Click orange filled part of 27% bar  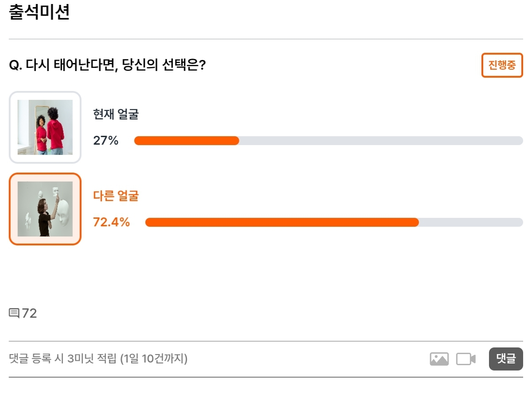(x=187, y=141)
